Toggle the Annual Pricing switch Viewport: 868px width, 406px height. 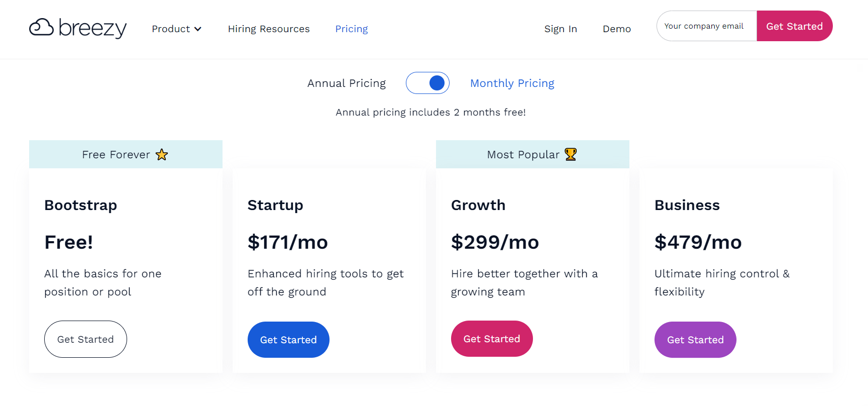(x=427, y=83)
